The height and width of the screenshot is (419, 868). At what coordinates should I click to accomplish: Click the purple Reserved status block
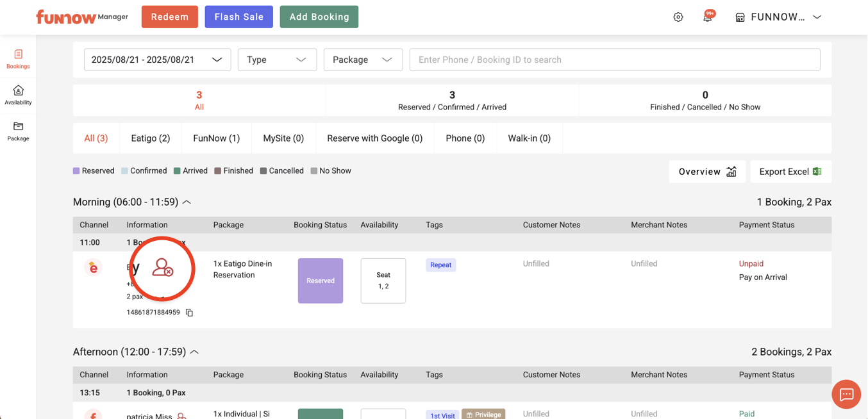321,281
